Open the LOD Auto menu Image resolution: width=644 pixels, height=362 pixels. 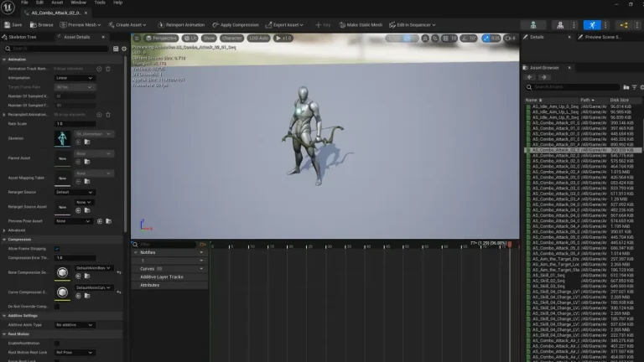(x=259, y=39)
